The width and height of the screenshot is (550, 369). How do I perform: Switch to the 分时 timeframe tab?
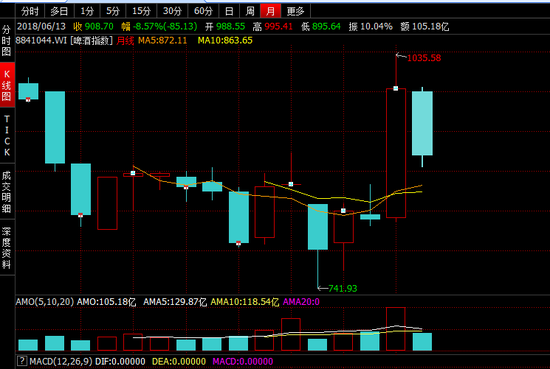30,11
